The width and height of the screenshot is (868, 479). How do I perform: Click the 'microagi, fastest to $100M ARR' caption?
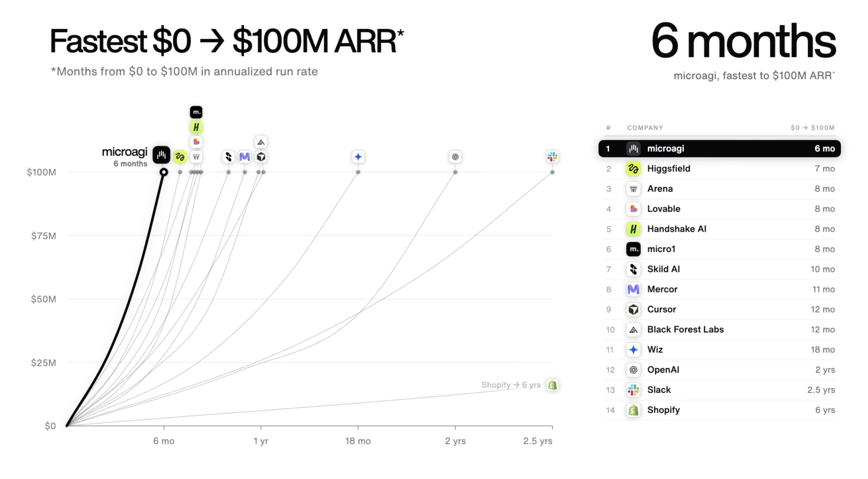pos(754,76)
